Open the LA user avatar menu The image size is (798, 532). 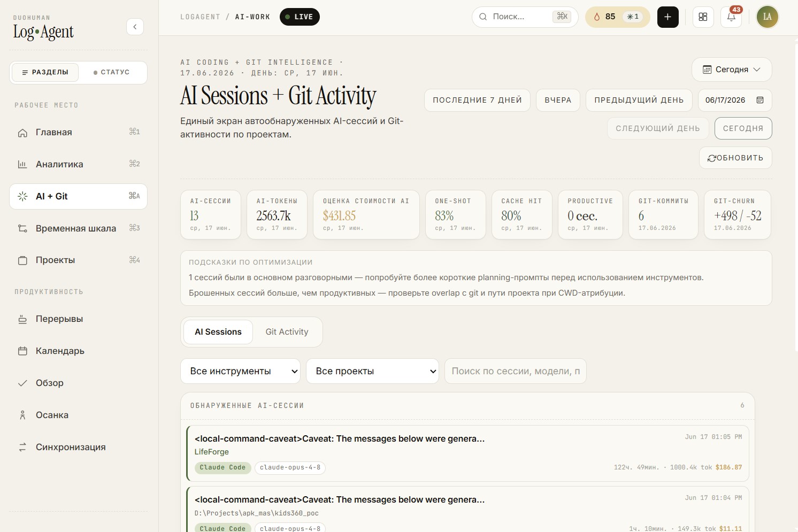(767, 17)
